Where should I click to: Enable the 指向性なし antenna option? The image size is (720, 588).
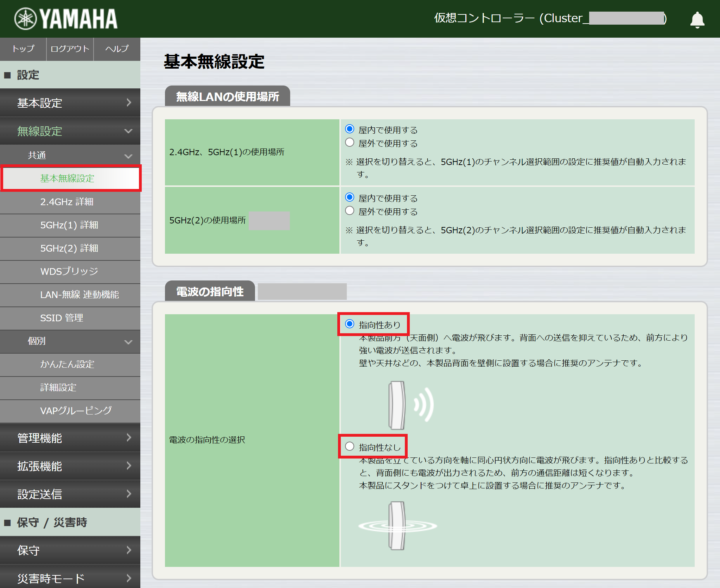tap(350, 446)
